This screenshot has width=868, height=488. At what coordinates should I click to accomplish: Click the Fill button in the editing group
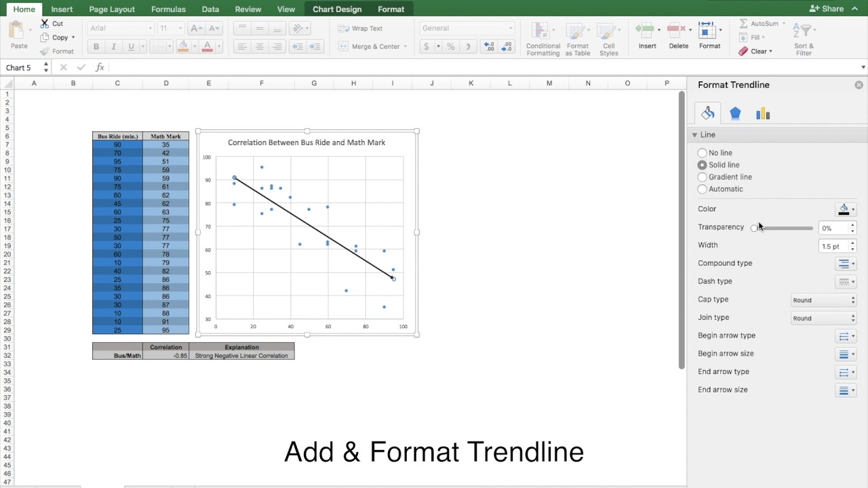pos(751,37)
